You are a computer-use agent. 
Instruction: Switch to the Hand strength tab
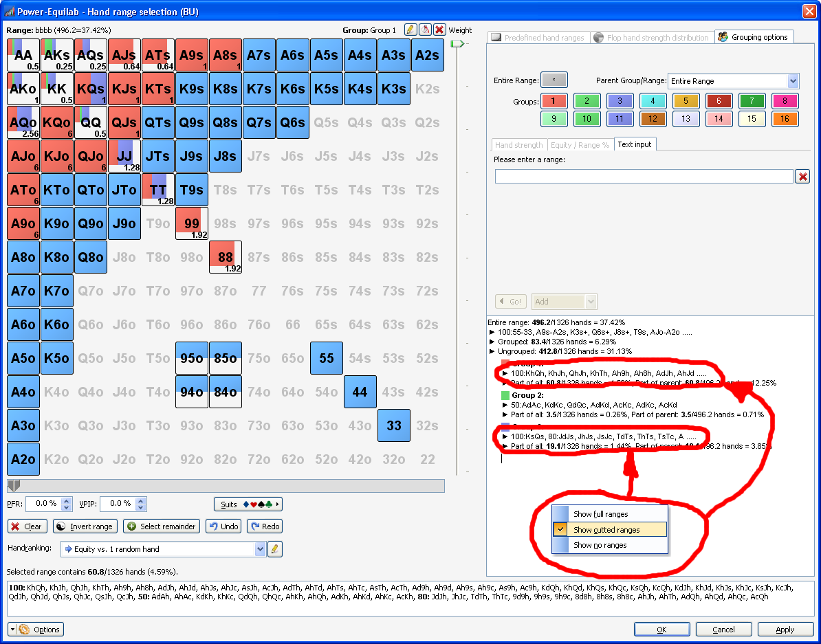tap(519, 145)
